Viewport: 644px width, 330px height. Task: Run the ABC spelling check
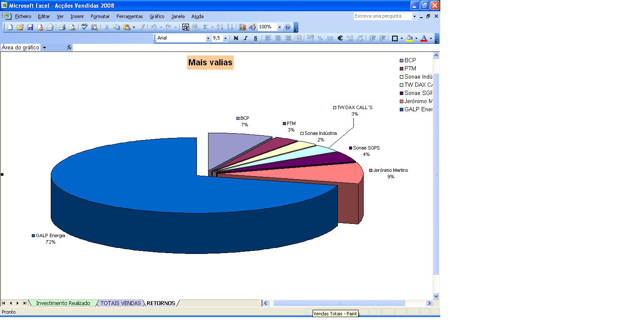pos(84,27)
